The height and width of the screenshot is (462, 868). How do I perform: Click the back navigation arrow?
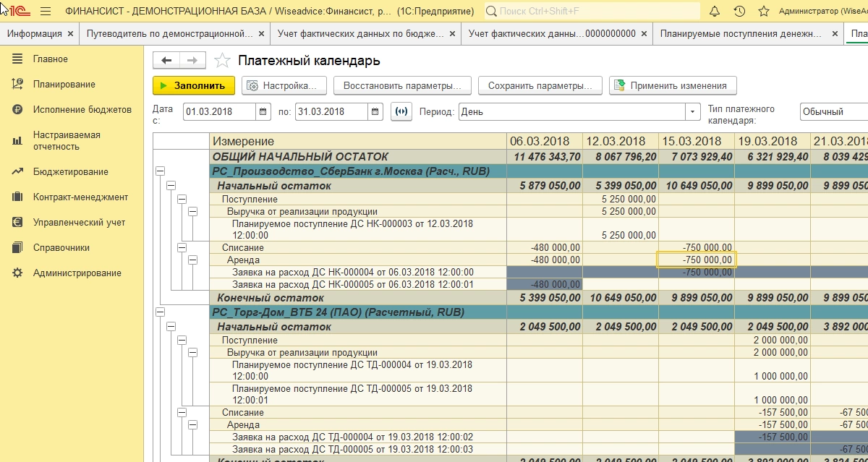166,61
